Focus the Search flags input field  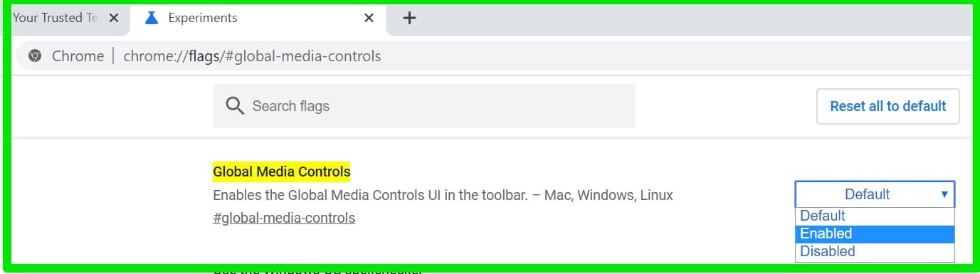tap(424, 106)
